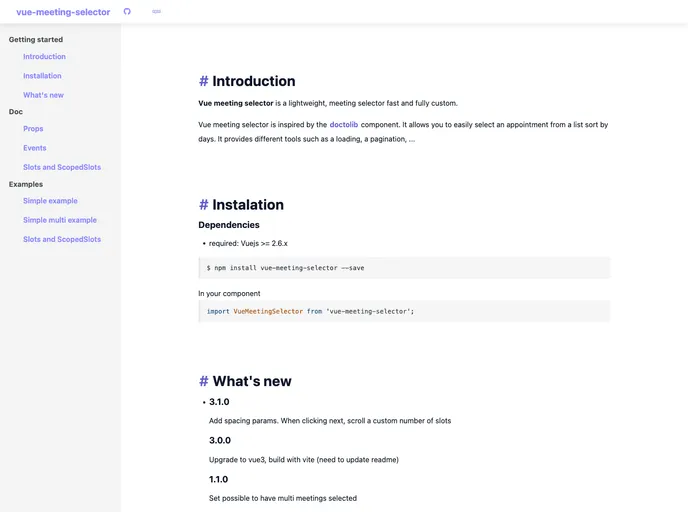The image size is (688, 512).
Task: Click the Introduction main heading text
Action: coord(254,81)
